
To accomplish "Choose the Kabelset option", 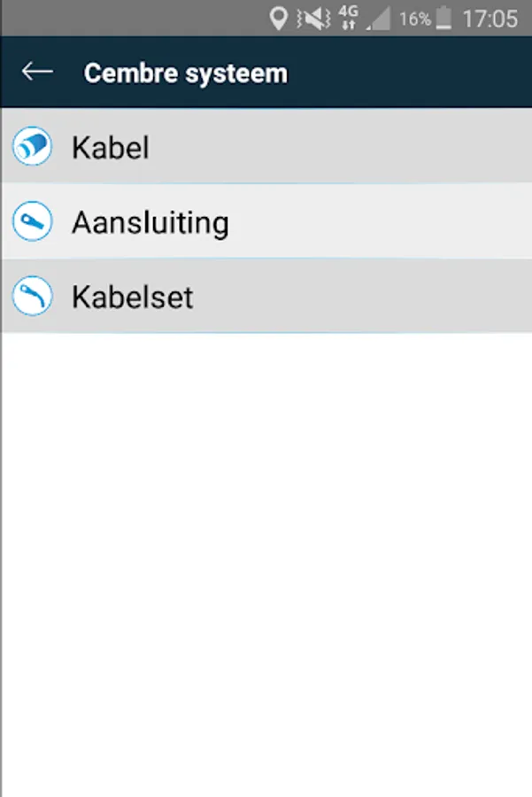I will (133, 298).
